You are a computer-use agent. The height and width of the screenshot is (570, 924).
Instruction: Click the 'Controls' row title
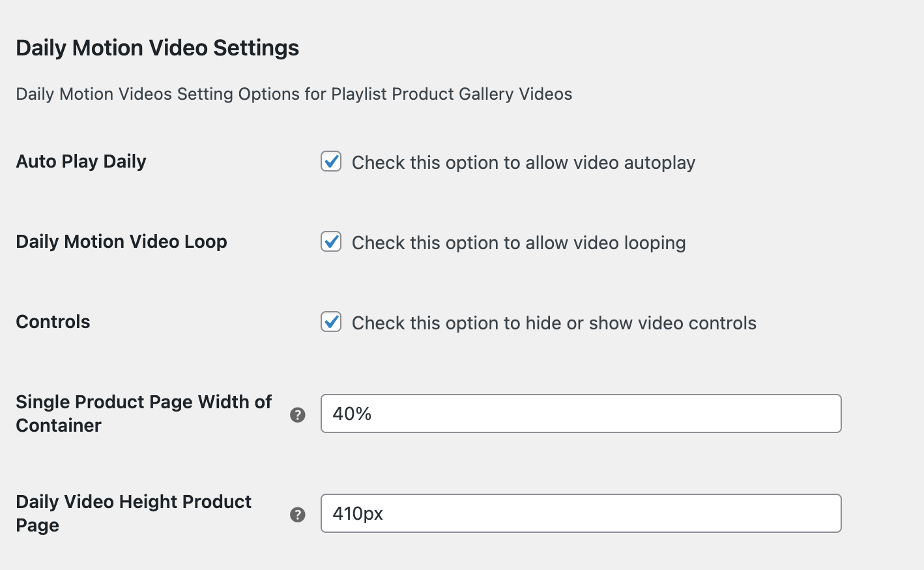coord(53,322)
